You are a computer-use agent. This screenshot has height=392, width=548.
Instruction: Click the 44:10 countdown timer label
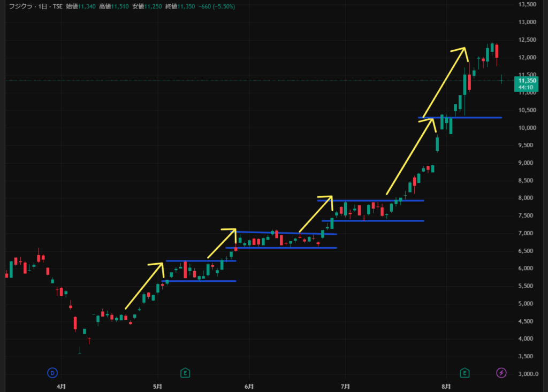coord(525,88)
